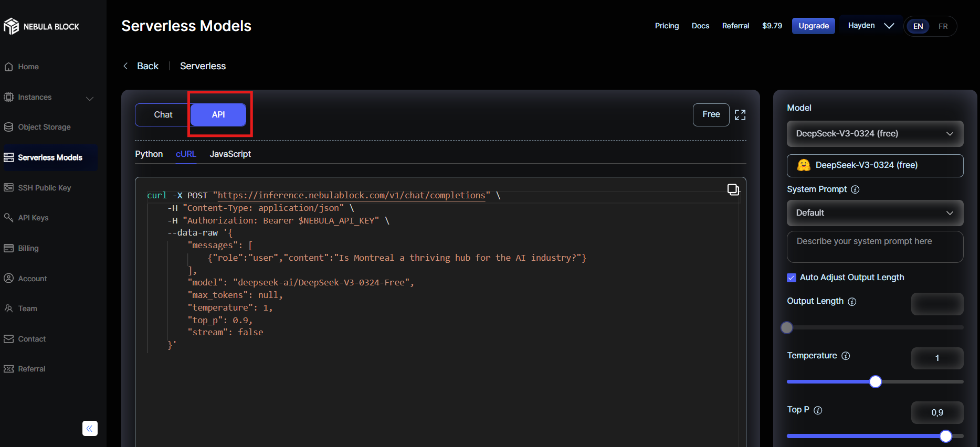The width and height of the screenshot is (980, 447).
Task: Click the Temperature slider handle
Action: 875,382
